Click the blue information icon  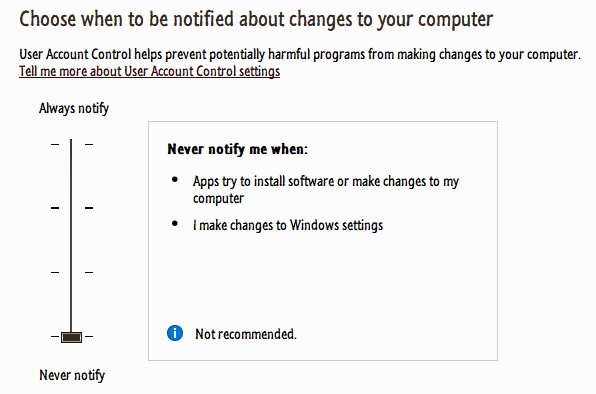(175, 333)
